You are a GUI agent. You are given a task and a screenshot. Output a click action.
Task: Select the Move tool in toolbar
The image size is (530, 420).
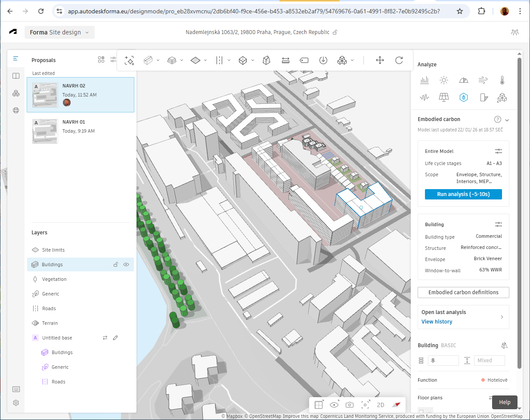coord(380,60)
